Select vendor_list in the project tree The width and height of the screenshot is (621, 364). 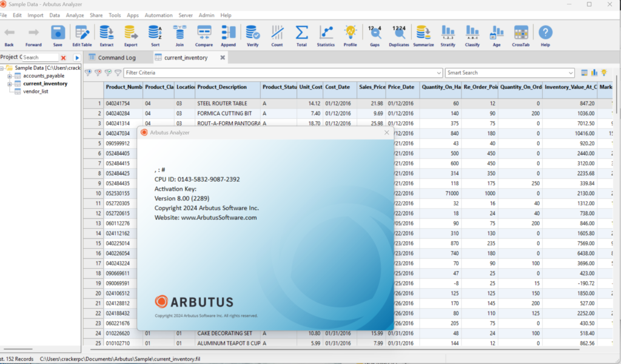click(35, 91)
